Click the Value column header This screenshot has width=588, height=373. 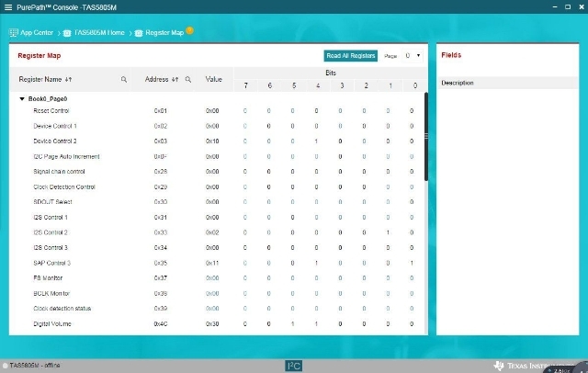point(214,80)
